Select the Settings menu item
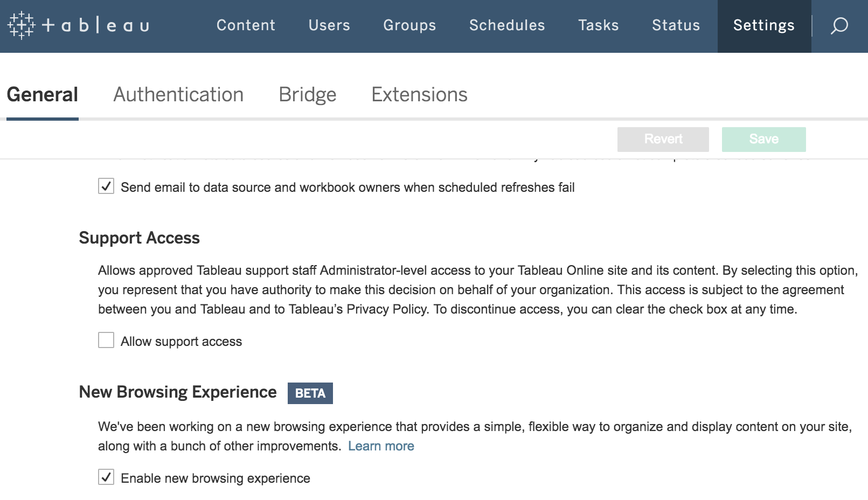 (x=764, y=26)
